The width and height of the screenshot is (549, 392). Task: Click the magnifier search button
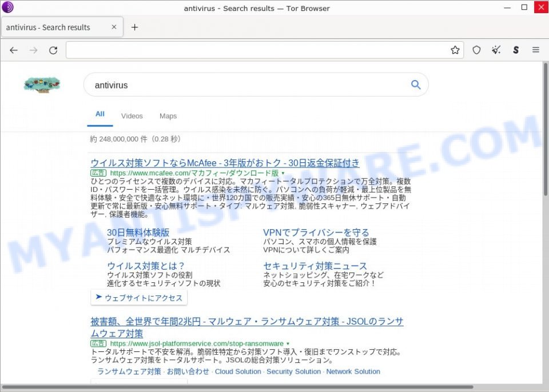(416, 85)
